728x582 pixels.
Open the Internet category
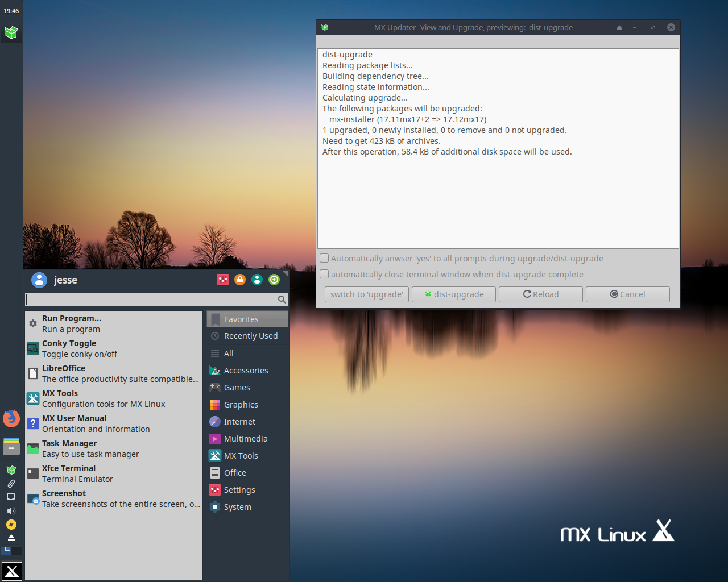247,422
